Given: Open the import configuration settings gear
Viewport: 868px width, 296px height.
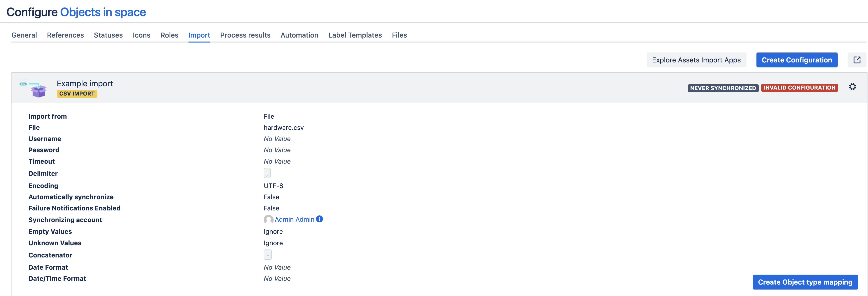Looking at the screenshot, I should point(853,87).
